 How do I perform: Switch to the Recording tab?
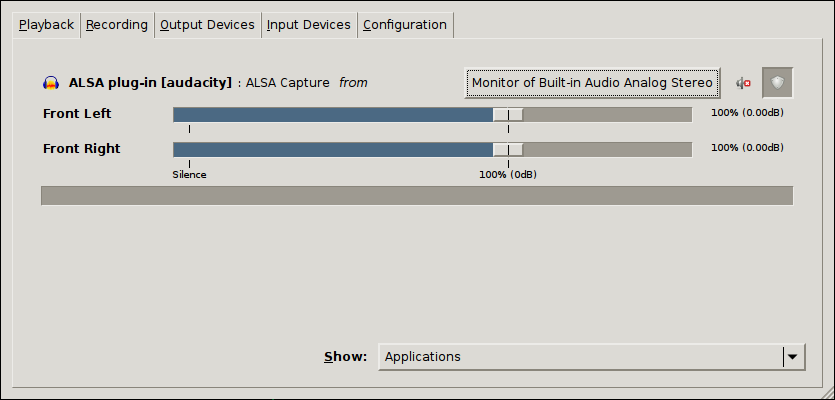(117, 25)
